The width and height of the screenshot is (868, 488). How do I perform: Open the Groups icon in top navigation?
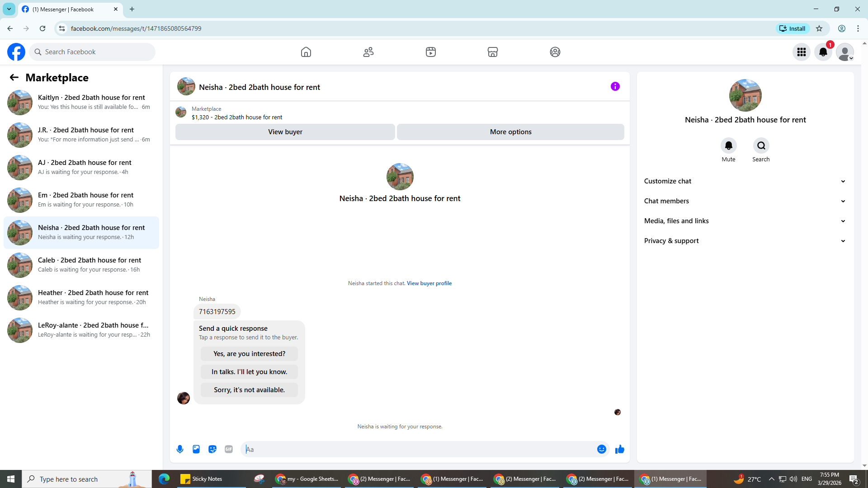[555, 52]
